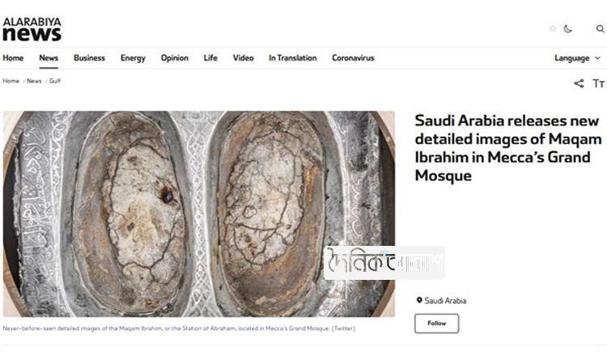Open the Maqam Ibrahim article image
The height and width of the screenshot is (364, 607).
coord(198,214)
